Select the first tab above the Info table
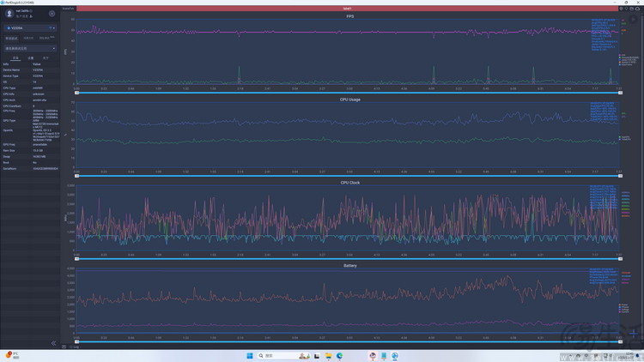This screenshot has height=362, width=644. tap(15, 58)
